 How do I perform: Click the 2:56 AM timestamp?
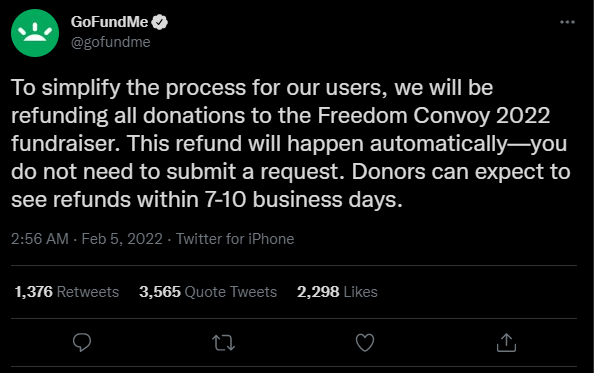[40, 239]
